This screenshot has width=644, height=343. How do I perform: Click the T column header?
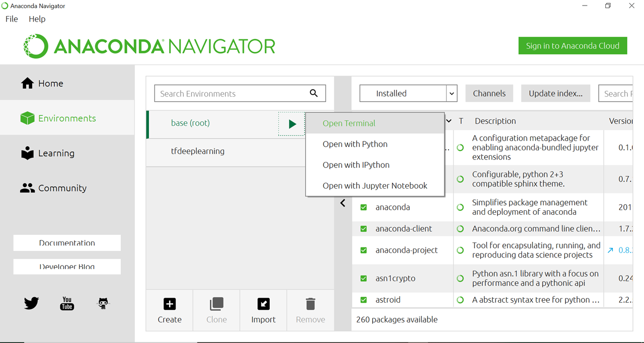[461, 121]
